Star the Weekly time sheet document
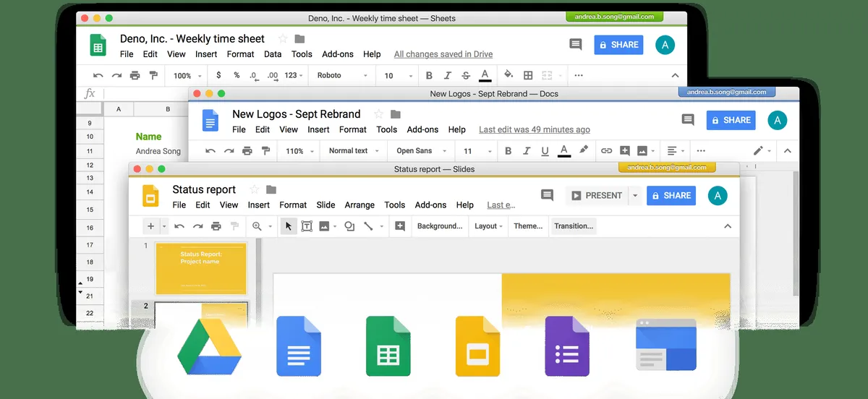The height and width of the screenshot is (399, 868). [x=283, y=39]
